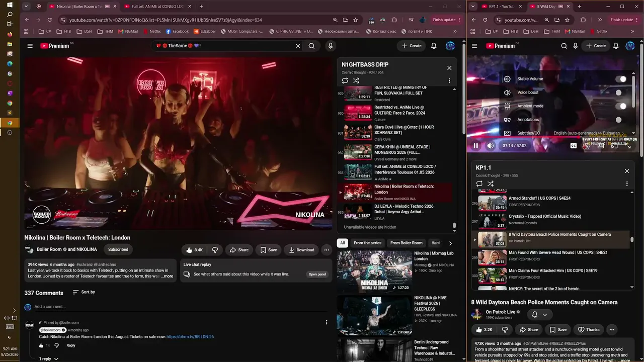The width and height of the screenshot is (644, 362).
Task: Mute the right window video player
Action: 491,146
